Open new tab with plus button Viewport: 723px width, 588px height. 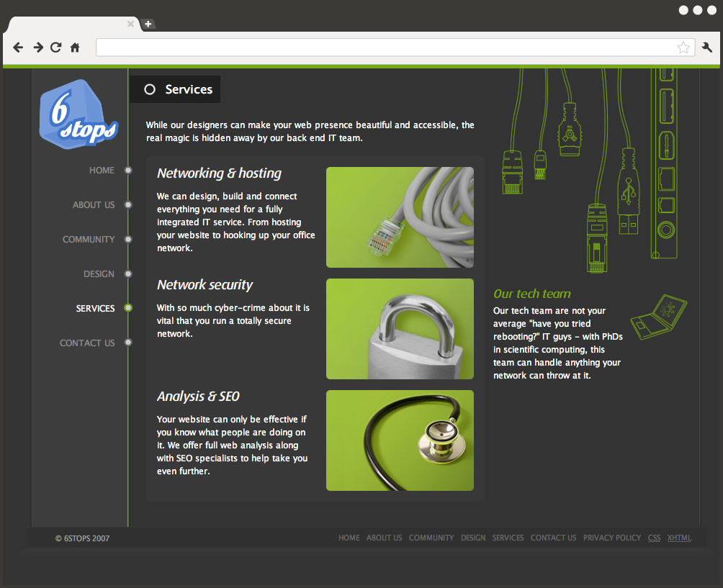click(x=148, y=24)
